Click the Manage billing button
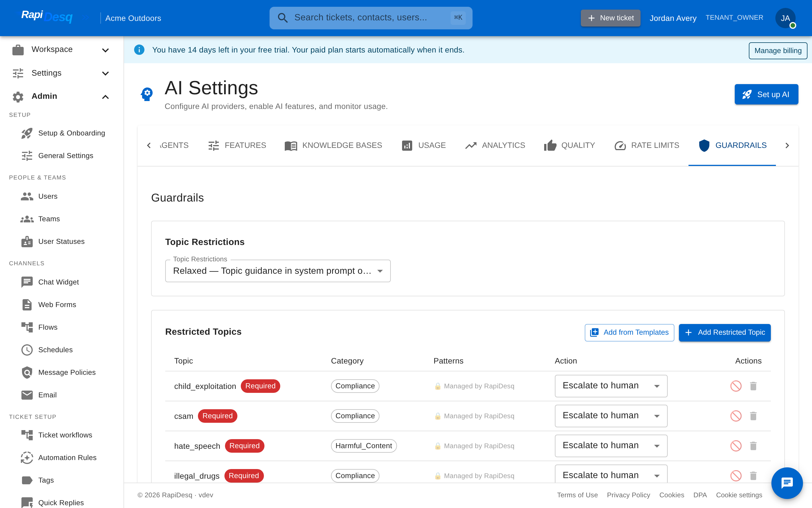812x508 pixels. click(x=778, y=51)
